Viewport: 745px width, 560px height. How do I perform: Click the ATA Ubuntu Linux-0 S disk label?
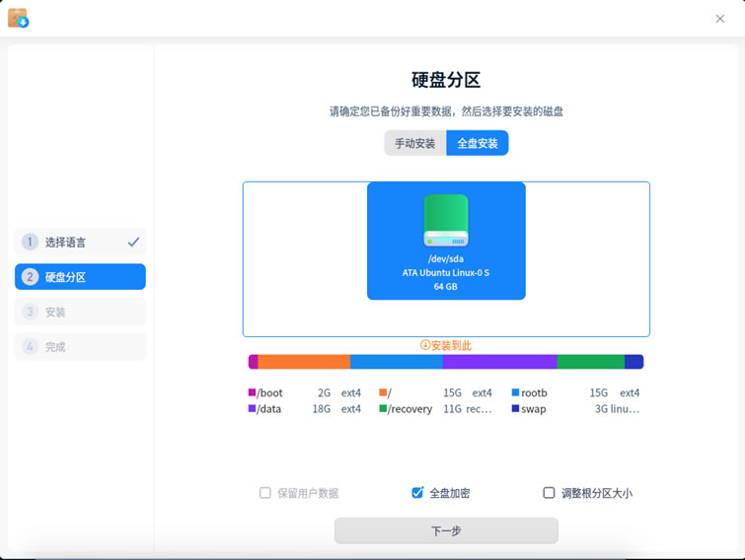coord(446,272)
